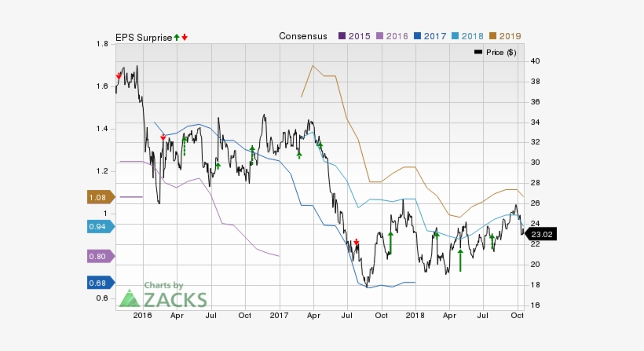Click the 2017 consensus legend label
This screenshot has width=644, height=351.
click(435, 36)
